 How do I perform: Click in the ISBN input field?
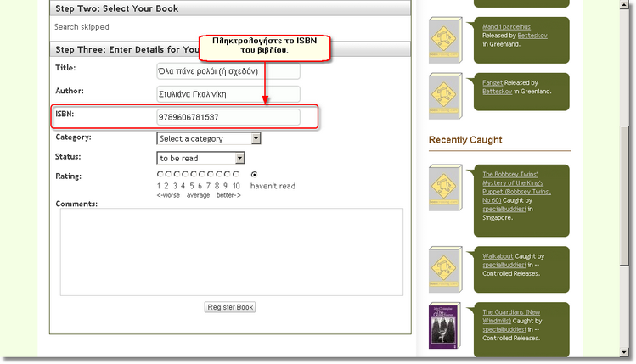[228, 117]
